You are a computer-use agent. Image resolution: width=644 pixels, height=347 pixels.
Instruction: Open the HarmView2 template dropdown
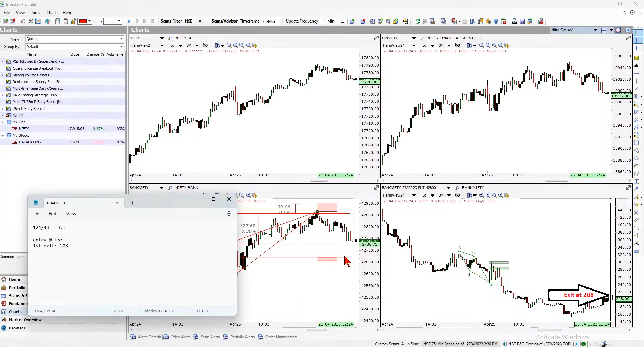[162, 45]
